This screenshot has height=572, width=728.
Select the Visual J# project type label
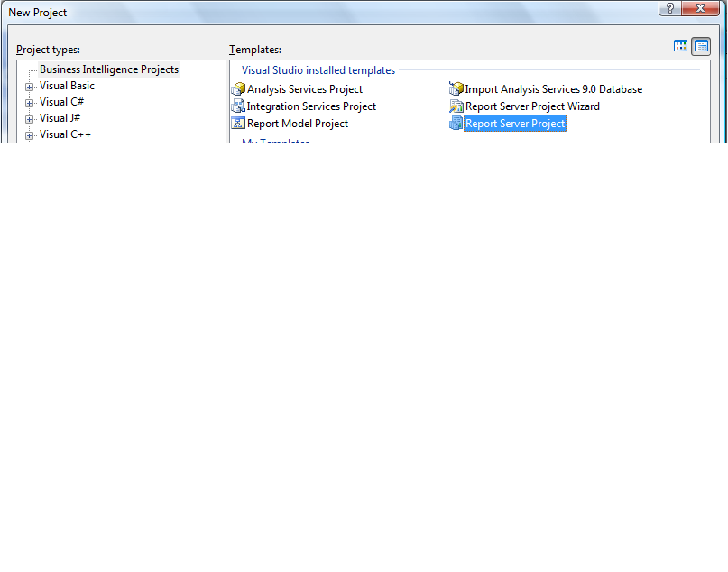click(x=60, y=118)
